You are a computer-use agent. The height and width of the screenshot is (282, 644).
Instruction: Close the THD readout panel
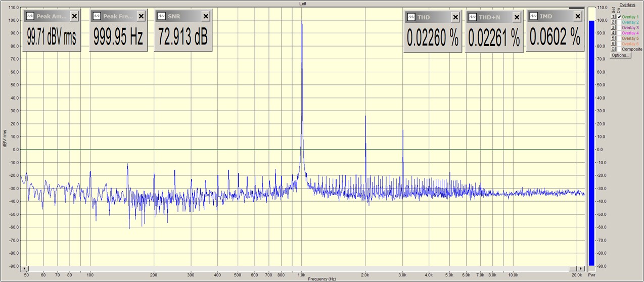[455, 17]
